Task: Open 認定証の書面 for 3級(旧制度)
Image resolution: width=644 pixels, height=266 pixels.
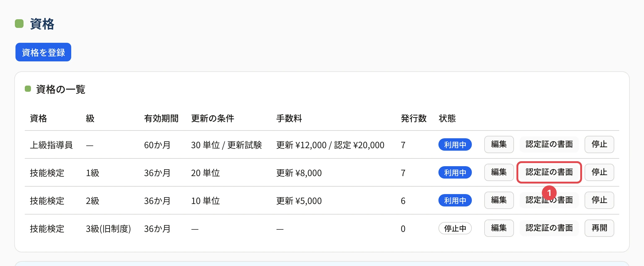Action: tap(549, 228)
